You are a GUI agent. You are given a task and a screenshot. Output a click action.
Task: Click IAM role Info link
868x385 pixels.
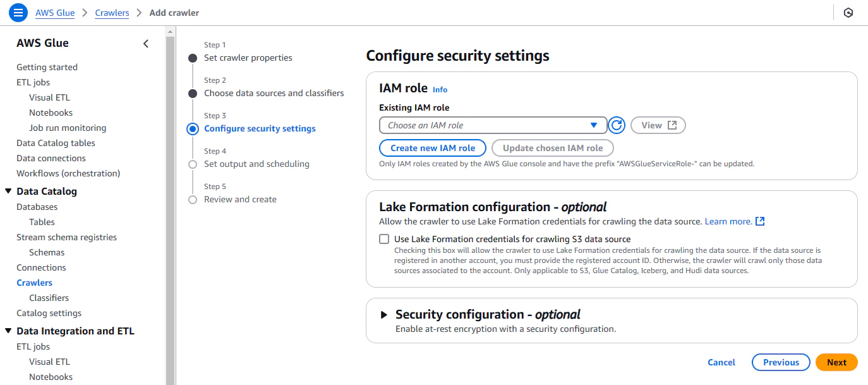(440, 90)
